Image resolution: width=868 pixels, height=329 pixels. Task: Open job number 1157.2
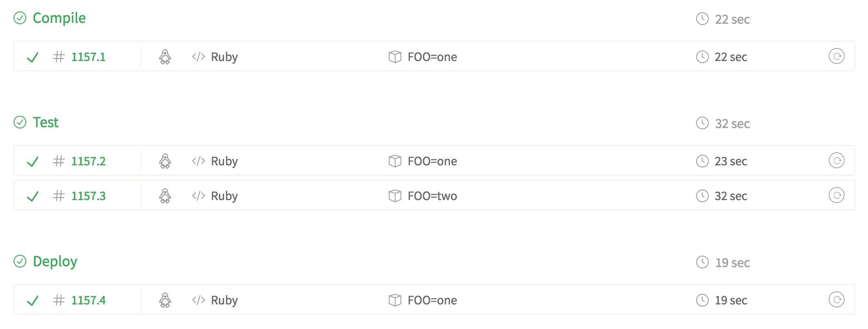[x=88, y=161]
